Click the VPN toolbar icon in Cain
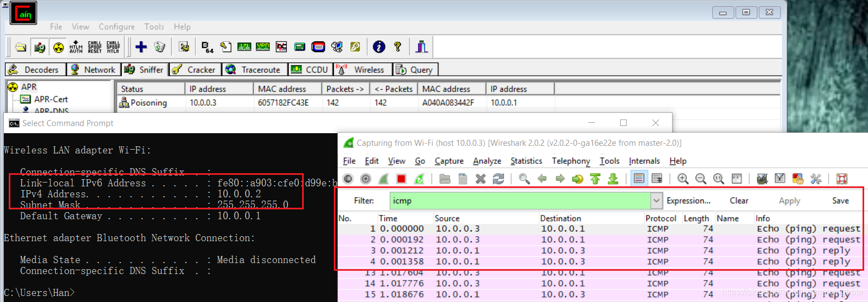This screenshot has width=868, height=302. click(263, 47)
